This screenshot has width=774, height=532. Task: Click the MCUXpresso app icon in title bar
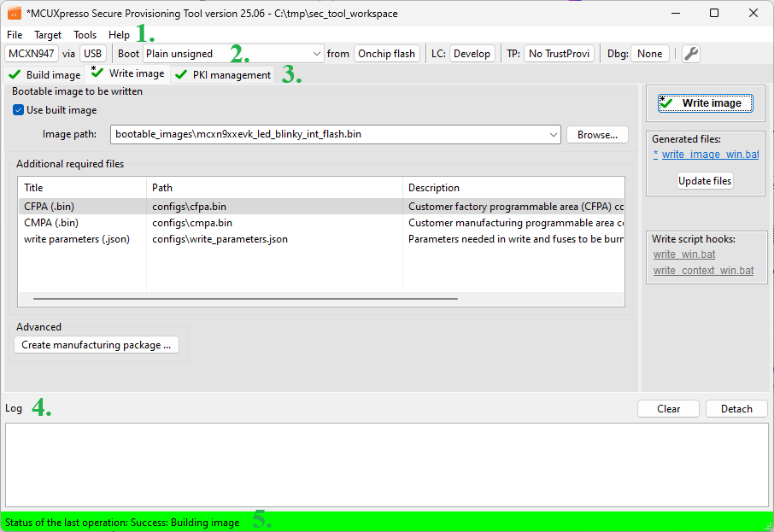pos(14,13)
